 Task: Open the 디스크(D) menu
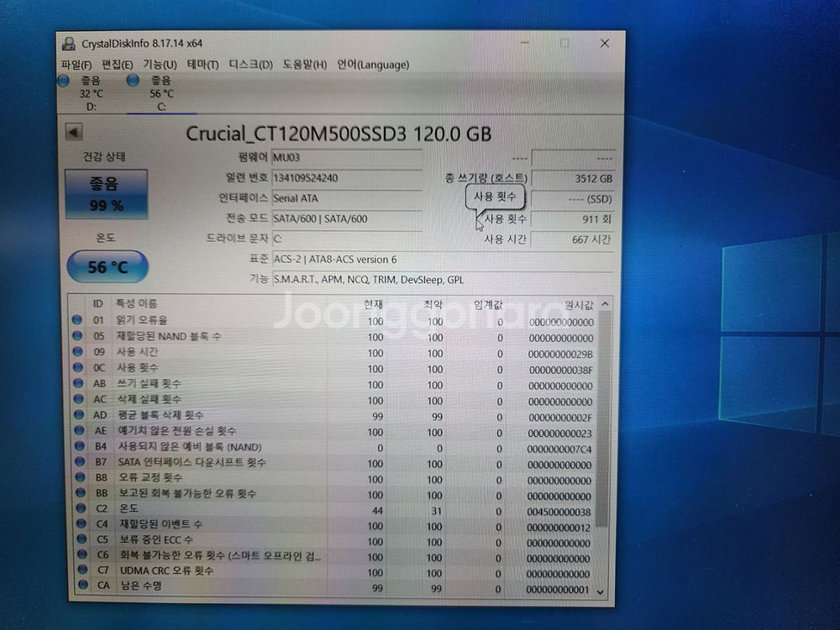click(250, 65)
